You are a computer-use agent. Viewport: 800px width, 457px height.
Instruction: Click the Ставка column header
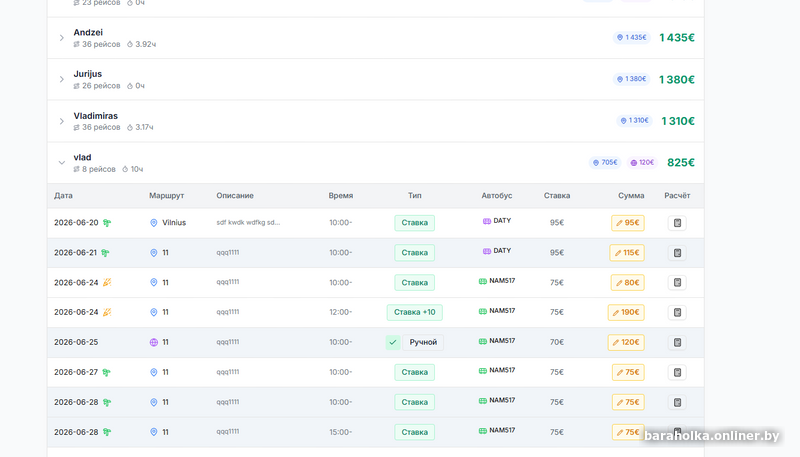(x=557, y=196)
